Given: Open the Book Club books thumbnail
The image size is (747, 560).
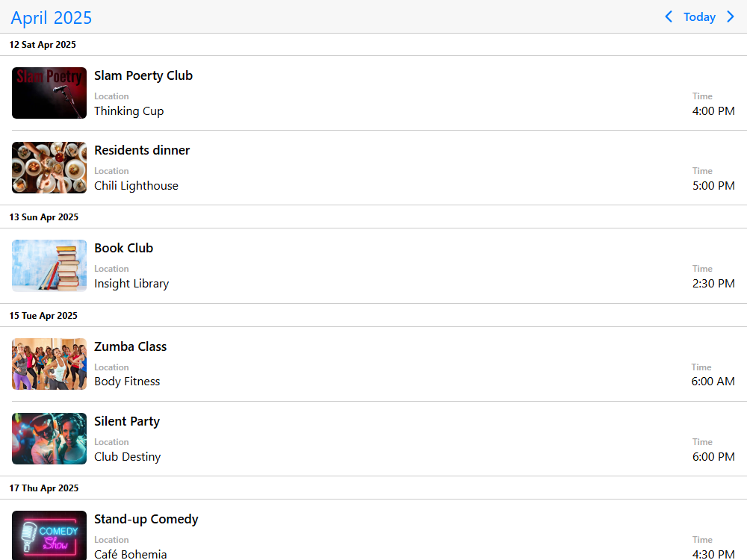Looking at the screenshot, I should tap(49, 266).
